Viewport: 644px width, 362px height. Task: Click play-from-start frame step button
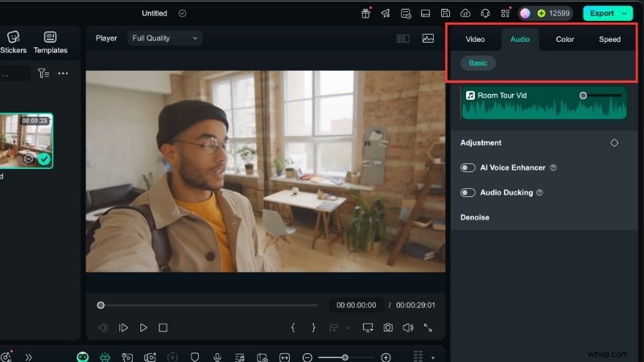pyautogui.click(x=123, y=327)
